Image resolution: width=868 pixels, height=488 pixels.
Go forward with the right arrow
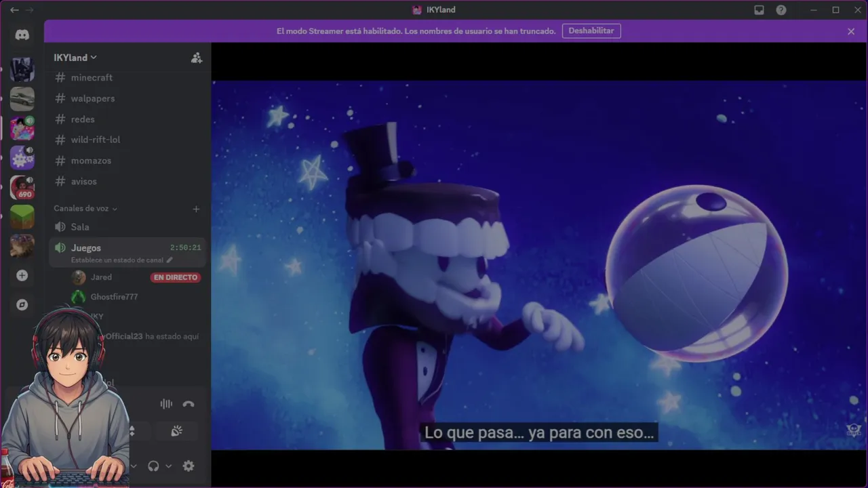click(x=29, y=10)
